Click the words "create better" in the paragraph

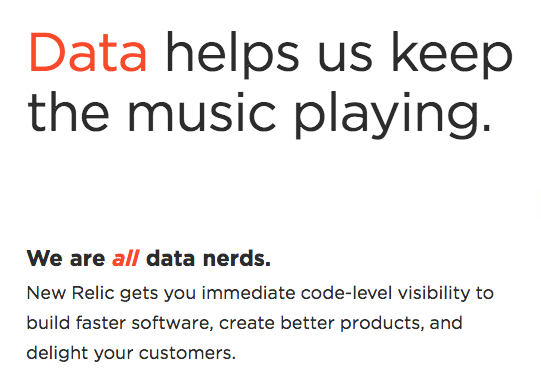point(277,323)
